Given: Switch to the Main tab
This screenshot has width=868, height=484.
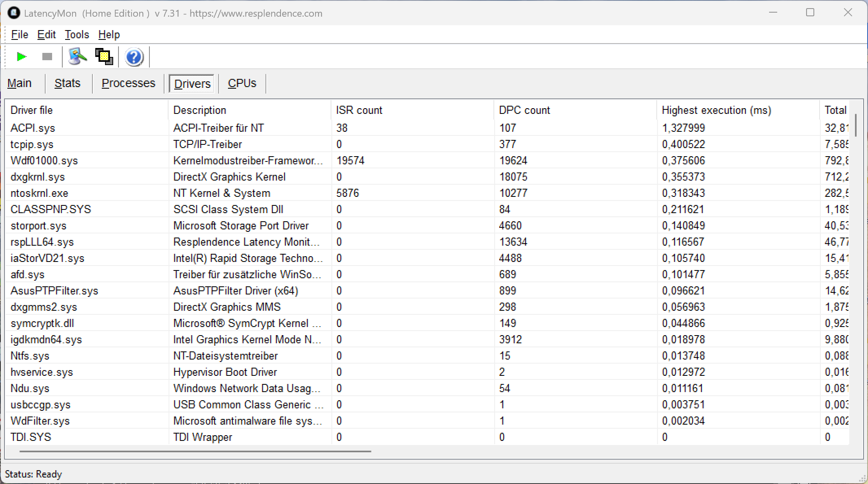Looking at the screenshot, I should (20, 83).
